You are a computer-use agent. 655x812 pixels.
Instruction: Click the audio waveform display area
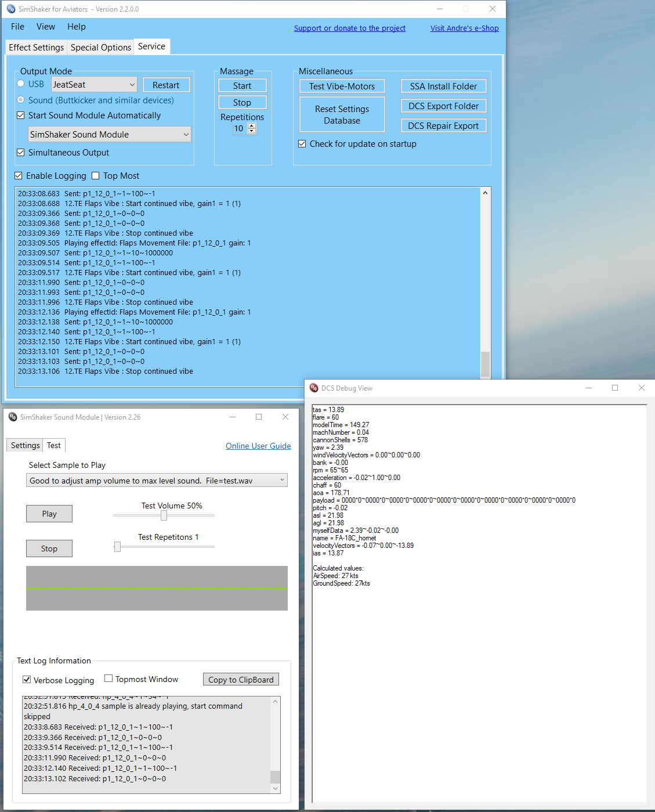tap(157, 588)
